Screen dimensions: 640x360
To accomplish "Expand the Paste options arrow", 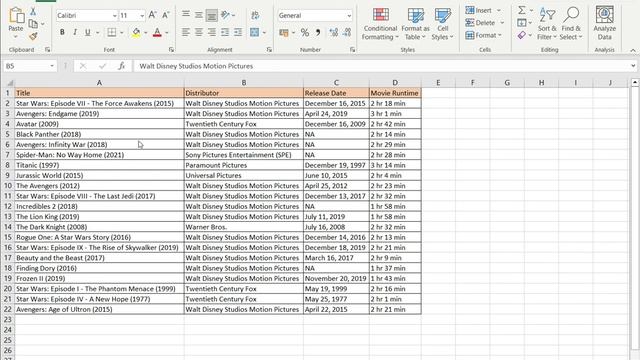I will 16,37.
